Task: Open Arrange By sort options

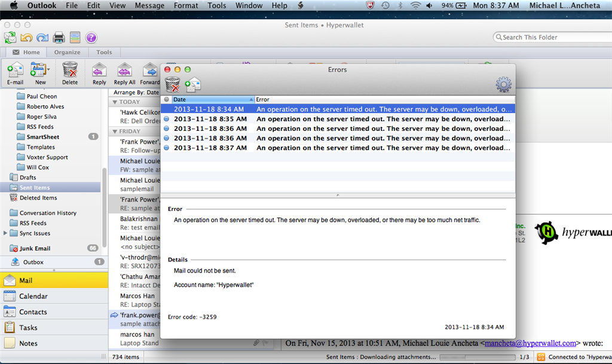Action: 136,93
